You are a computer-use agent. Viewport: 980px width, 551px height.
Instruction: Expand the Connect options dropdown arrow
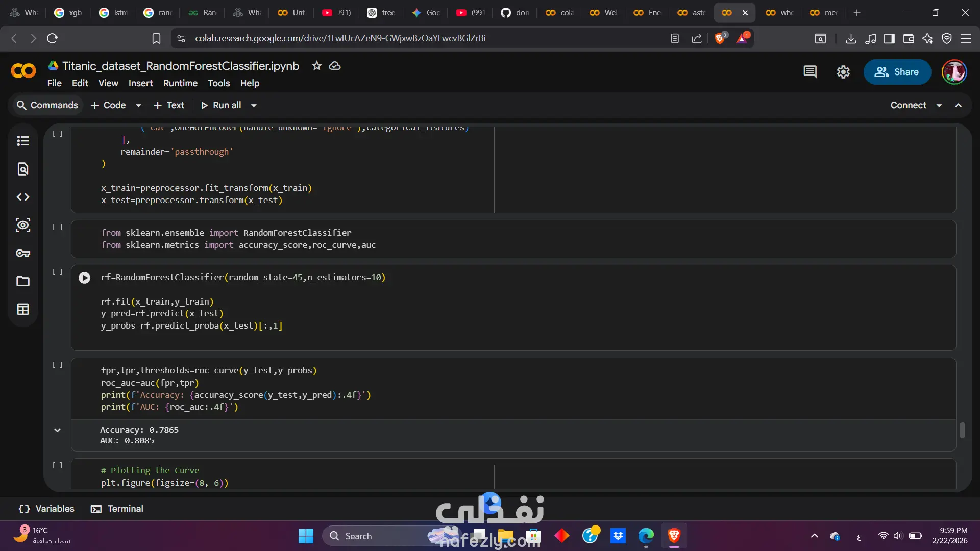939,105
